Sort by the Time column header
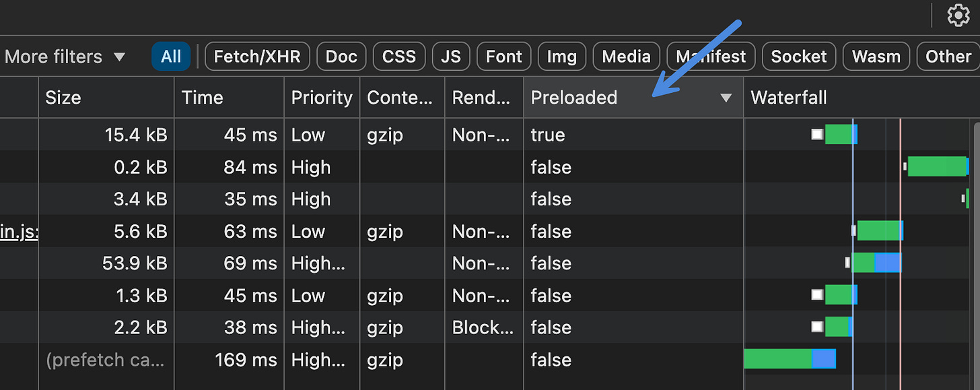Image resolution: width=980 pixels, height=390 pixels. point(230,98)
